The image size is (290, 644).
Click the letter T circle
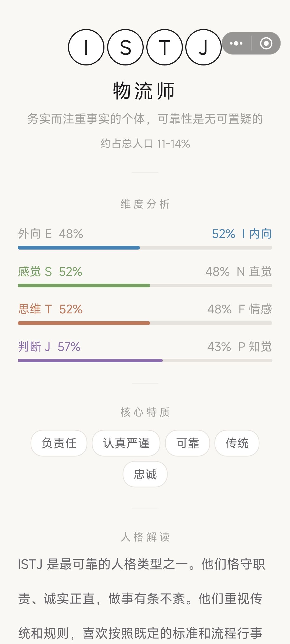tap(165, 47)
